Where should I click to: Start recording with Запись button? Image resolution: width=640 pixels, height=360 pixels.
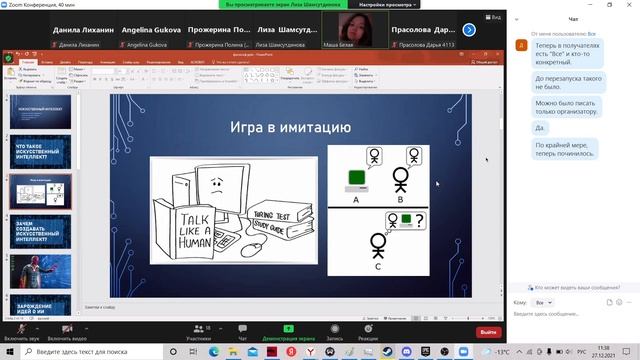pos(335,332)
